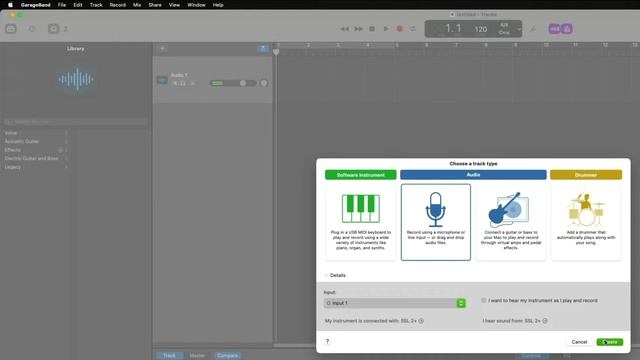Screen dimensions: 640x360
Task: Open the Help menu
Action: (218, 5)
